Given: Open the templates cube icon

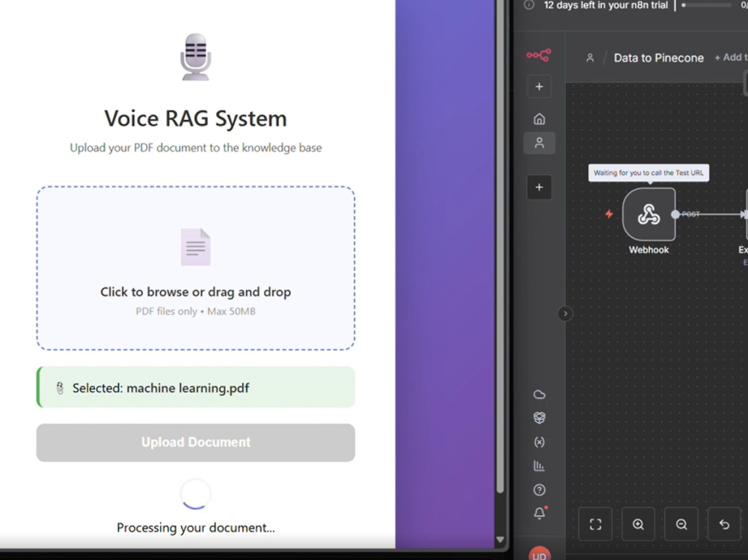Looking at the screenshot, I should coord(539,418).
